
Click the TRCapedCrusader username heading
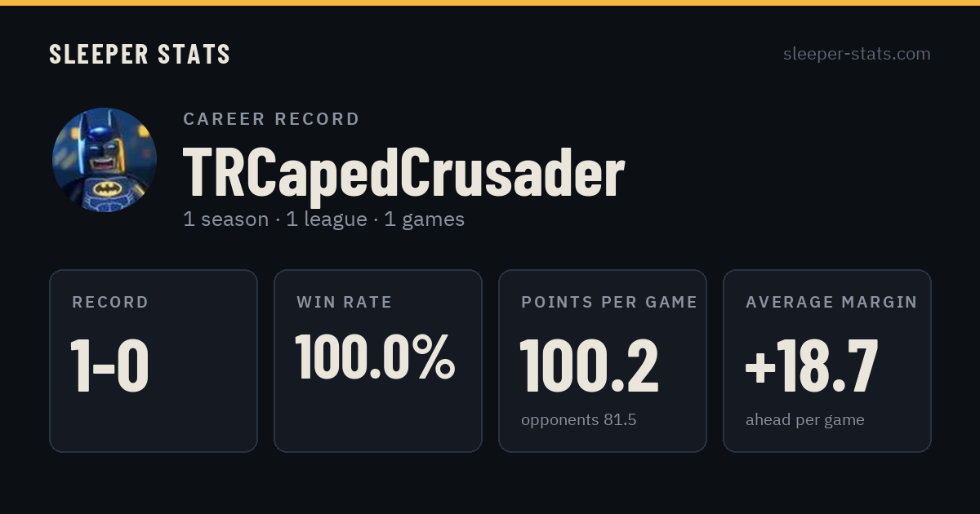(x=403, y=173)
